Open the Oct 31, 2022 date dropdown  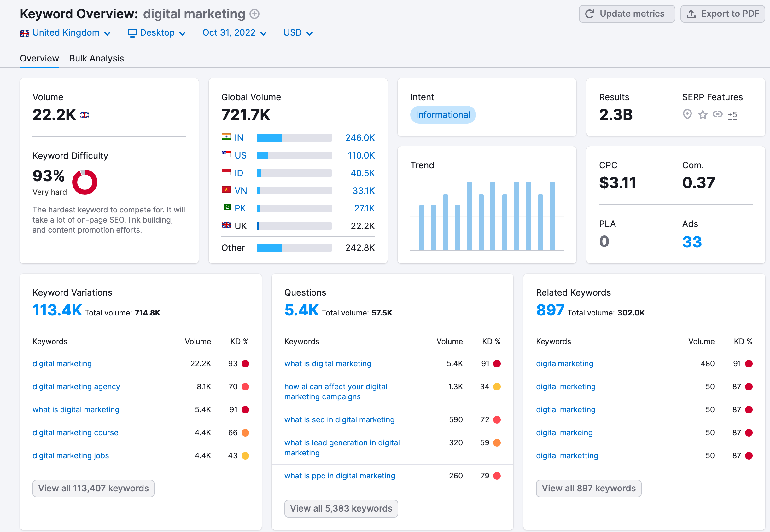[x=234, y=33]
